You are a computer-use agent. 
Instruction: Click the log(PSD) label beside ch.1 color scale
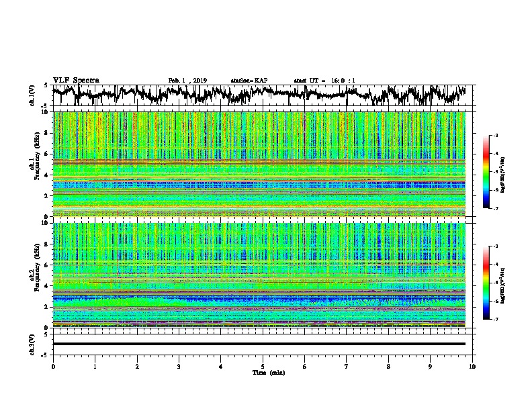tap(503, 175)
